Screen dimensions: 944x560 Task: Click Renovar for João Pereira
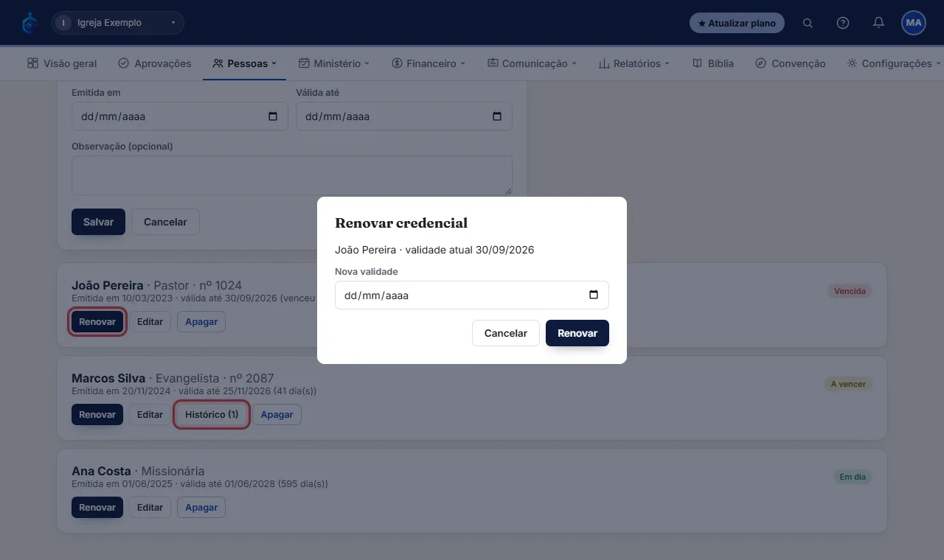pos(97,322)
